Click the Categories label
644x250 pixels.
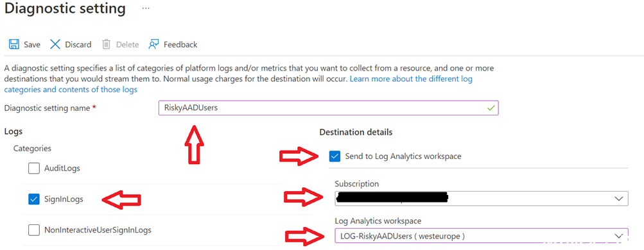[32, 148]
